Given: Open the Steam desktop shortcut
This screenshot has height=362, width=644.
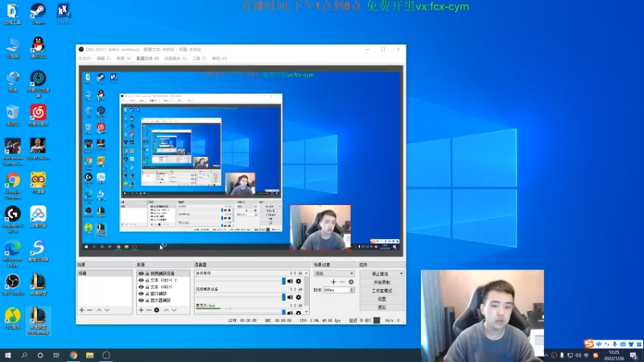Looking at the screenshot, I should [38, 14].
